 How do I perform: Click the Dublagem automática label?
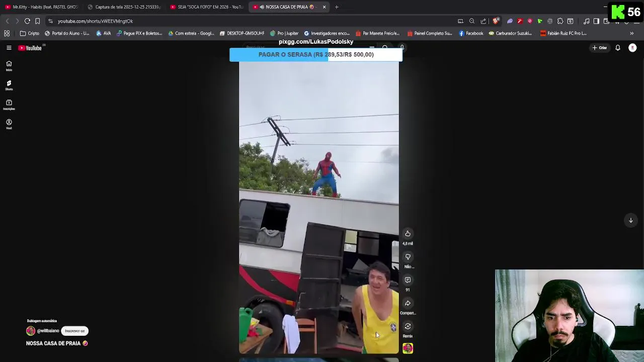coord(42,321)
